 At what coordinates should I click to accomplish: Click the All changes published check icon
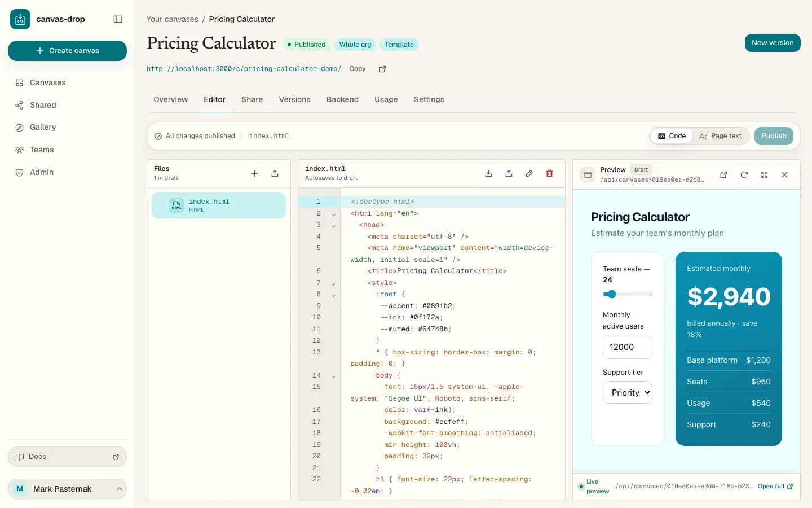tap(158, 136)
